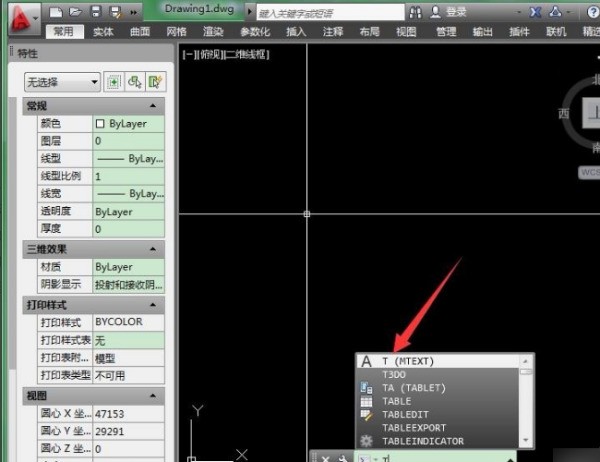Choose TABLE from the command suggestions
Image resolution: width=600 pixels, height=462 pixels.
(x=438, y=401)
